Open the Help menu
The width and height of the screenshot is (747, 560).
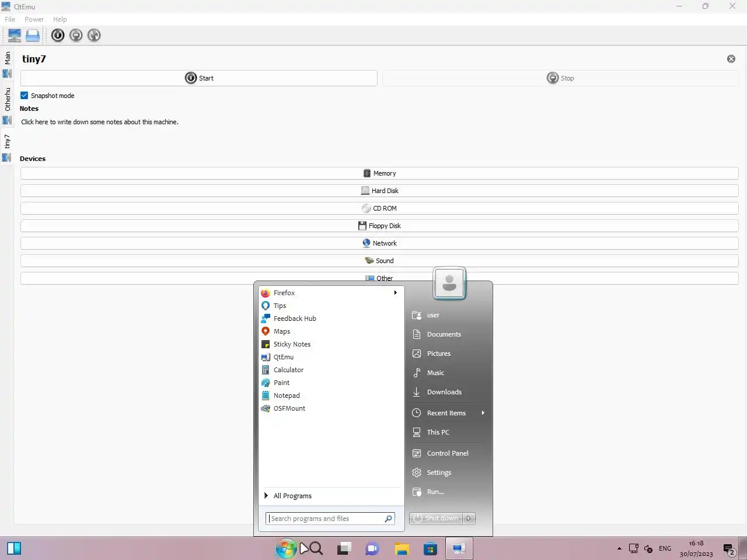pos(60,19)
